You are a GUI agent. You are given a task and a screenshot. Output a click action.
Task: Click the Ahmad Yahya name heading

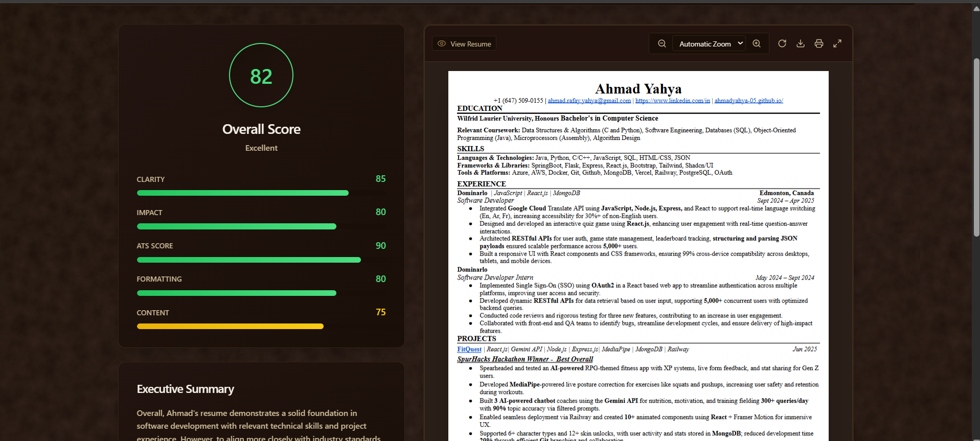[639, 89]
